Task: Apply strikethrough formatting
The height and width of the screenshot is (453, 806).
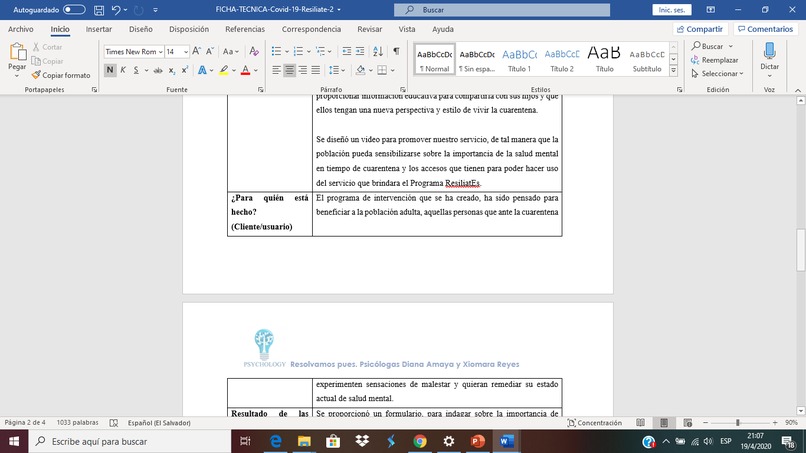Action: click(158, 70)
